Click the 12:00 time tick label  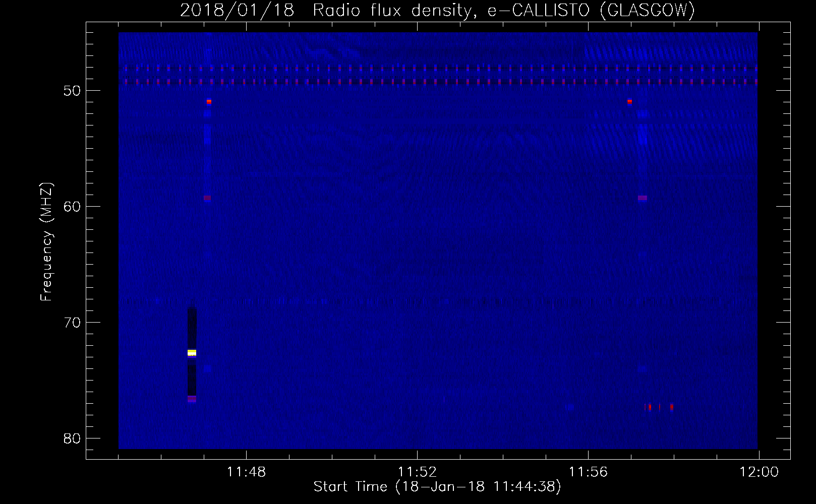click(759, 472)
